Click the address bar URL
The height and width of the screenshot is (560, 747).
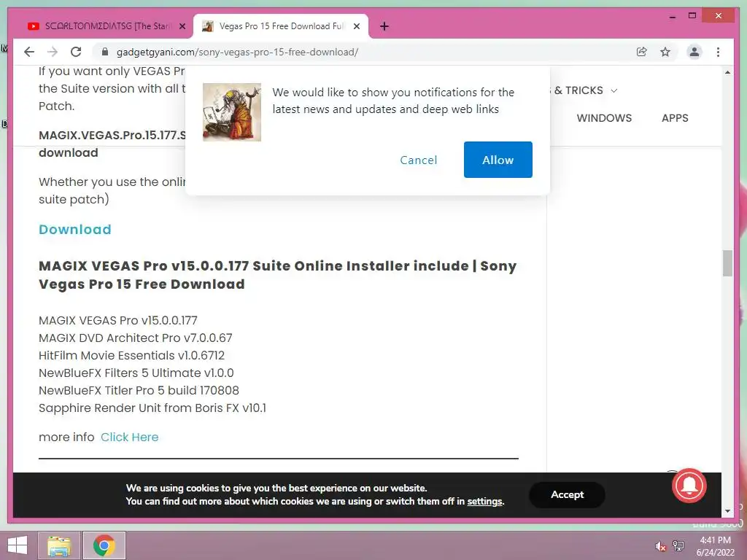coord(237,52)
